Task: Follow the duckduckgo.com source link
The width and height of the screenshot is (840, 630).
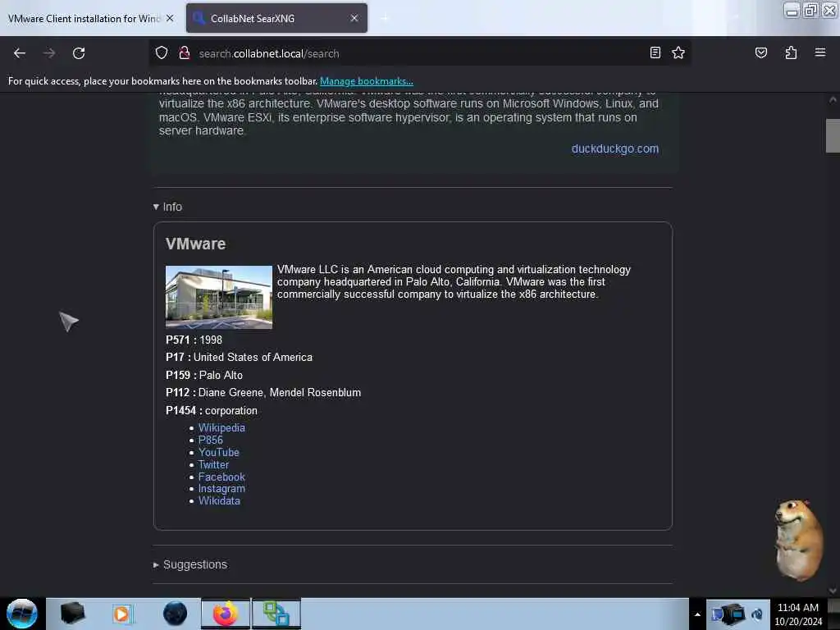Action: (615, 149)
